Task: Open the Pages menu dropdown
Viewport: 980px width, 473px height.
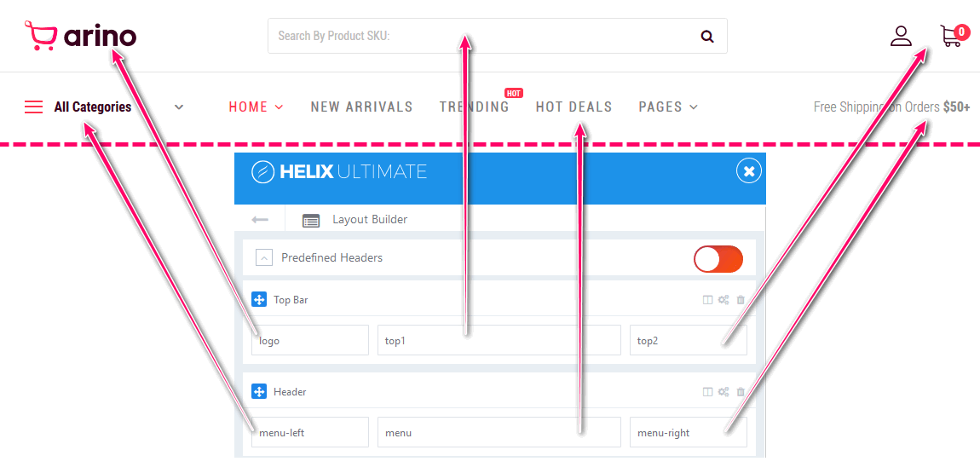Action: (x=668, y=107)
